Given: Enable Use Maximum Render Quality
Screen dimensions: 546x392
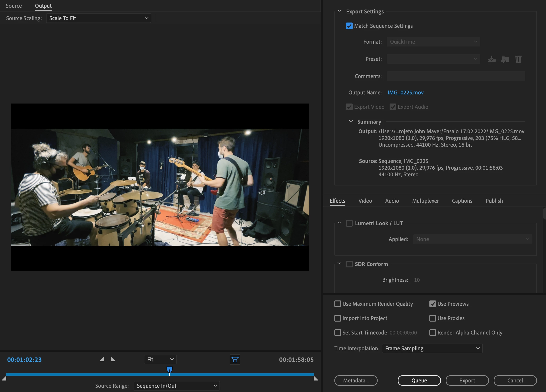Looking at the screenshot, I should point(338,304).
